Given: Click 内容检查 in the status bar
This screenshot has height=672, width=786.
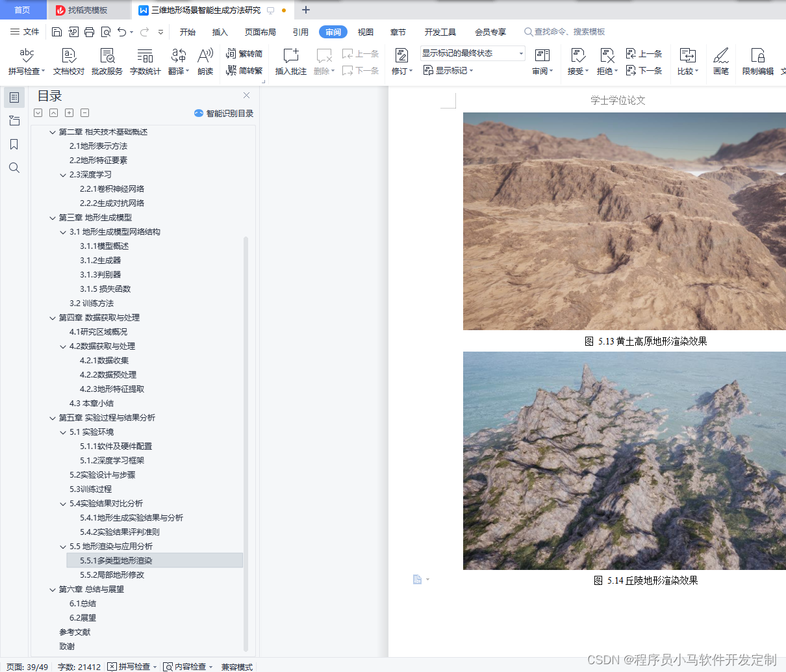Looking at the screenshot, I should click(x=188, y=667).
